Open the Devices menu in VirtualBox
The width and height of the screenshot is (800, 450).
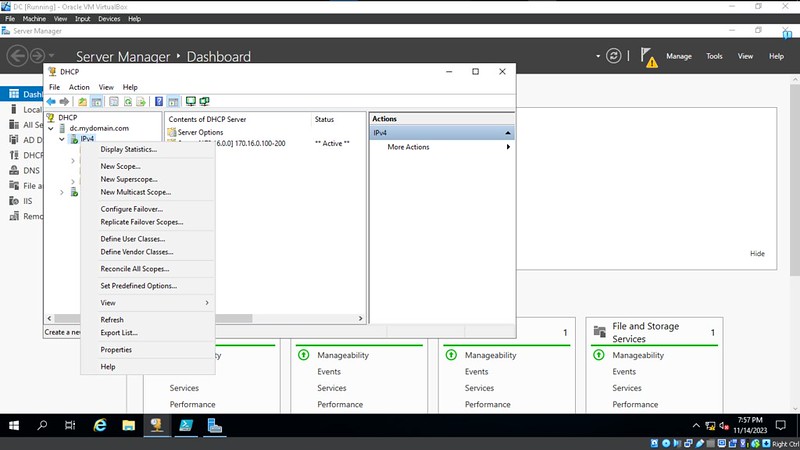(109, 19)
